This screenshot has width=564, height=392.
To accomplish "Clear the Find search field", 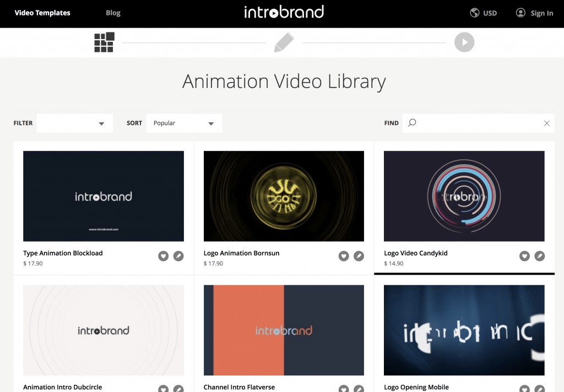I will (x=547, y=123).
